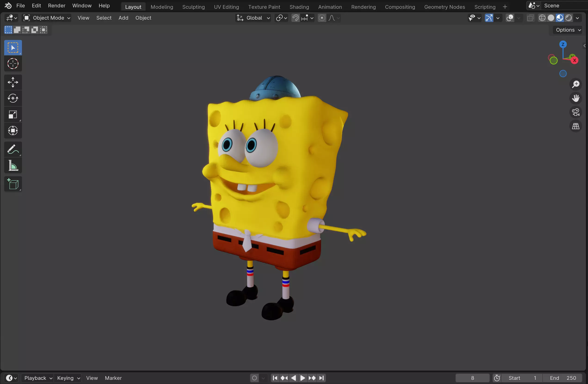This screenshot has width=588, height=384.
Task: Toggle the camera view icon
Action: tap(576, 112)
